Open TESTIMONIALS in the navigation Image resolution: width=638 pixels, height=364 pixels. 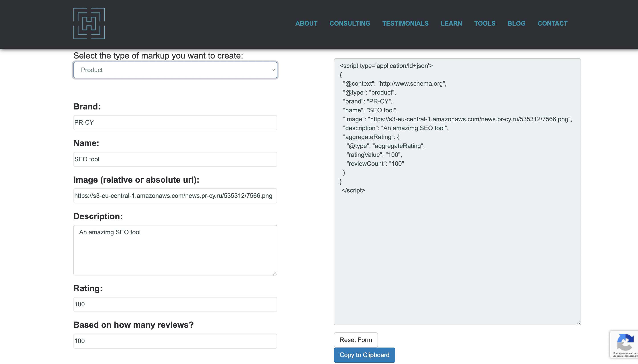[405, 24]
